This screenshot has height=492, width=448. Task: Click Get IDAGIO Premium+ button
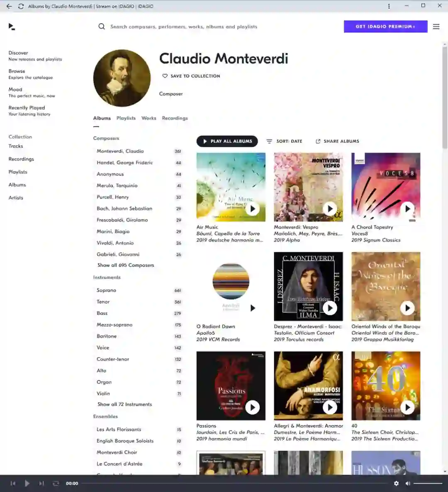click(385, 27)
